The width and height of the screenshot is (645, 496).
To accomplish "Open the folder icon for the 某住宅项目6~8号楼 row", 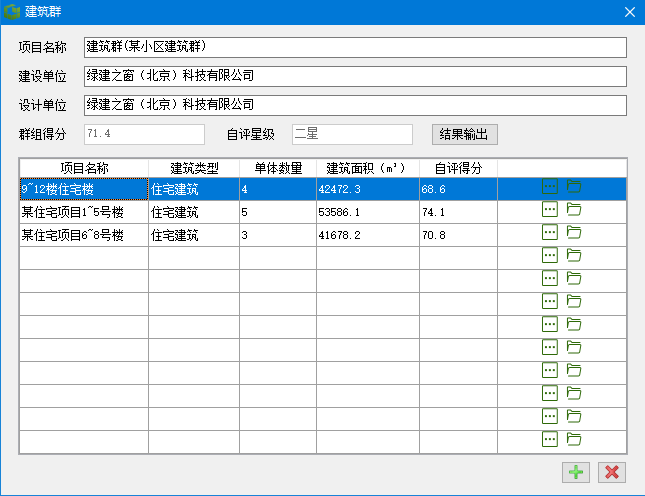I will click(x=574, y=232).
